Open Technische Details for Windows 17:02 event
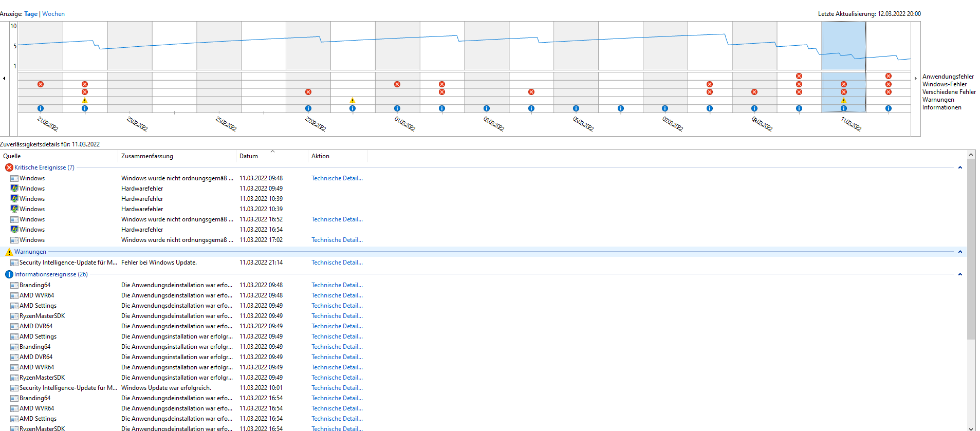This screenshot has width=980, height=431. point(337,240)
